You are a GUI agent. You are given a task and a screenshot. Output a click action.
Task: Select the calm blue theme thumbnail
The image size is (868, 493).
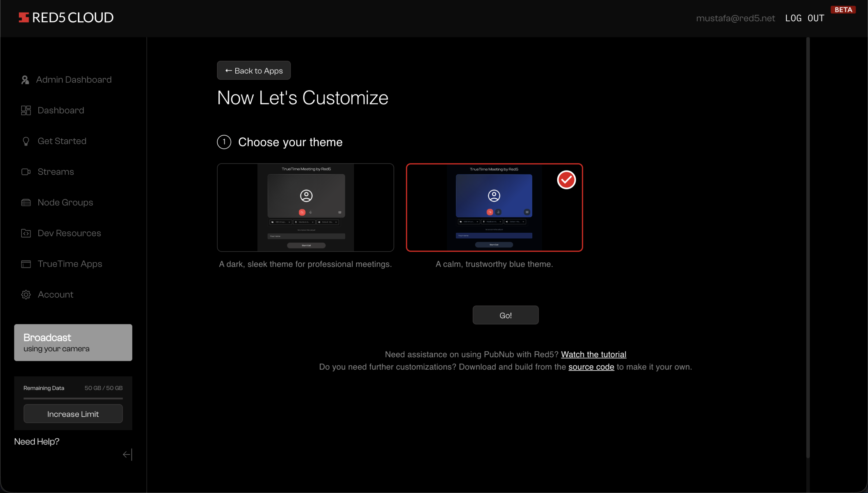(x=494, y=208)
